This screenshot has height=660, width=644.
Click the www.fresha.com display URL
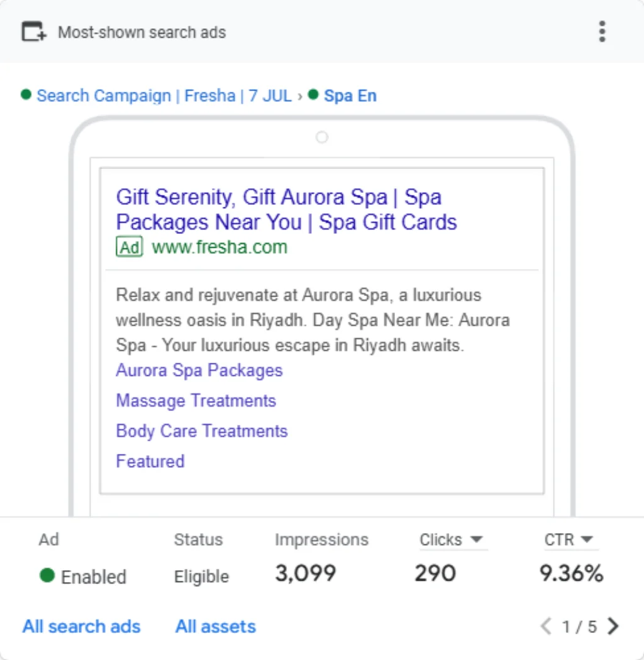pyautogui.click(x=219, y=247)
